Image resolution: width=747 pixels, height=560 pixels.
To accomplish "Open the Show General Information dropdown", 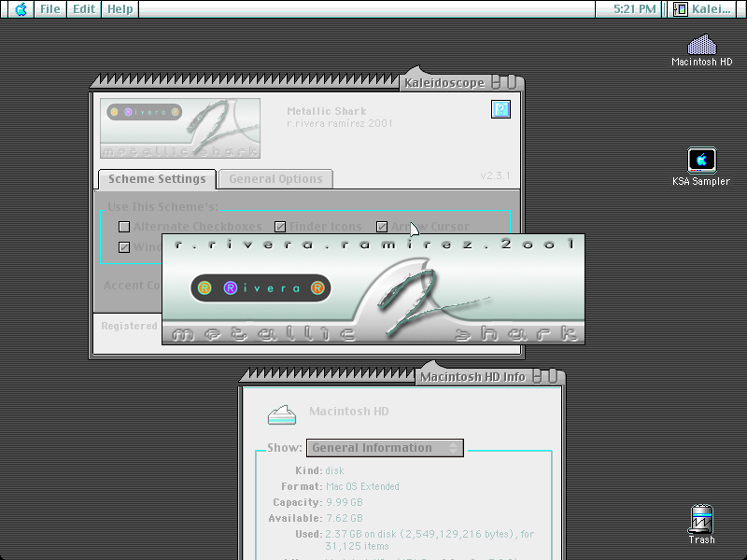I will (385, 448).
